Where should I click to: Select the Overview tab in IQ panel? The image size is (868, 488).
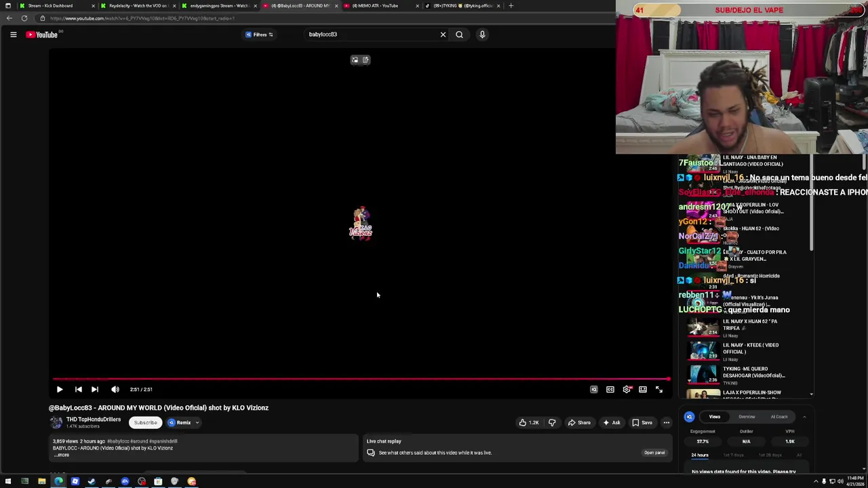click(747, 417)
